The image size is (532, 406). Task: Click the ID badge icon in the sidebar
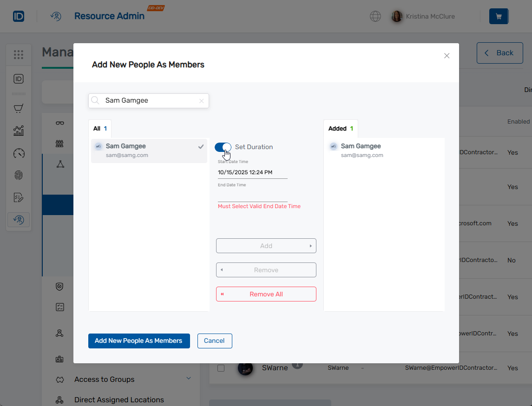click(x=19, y=79)
